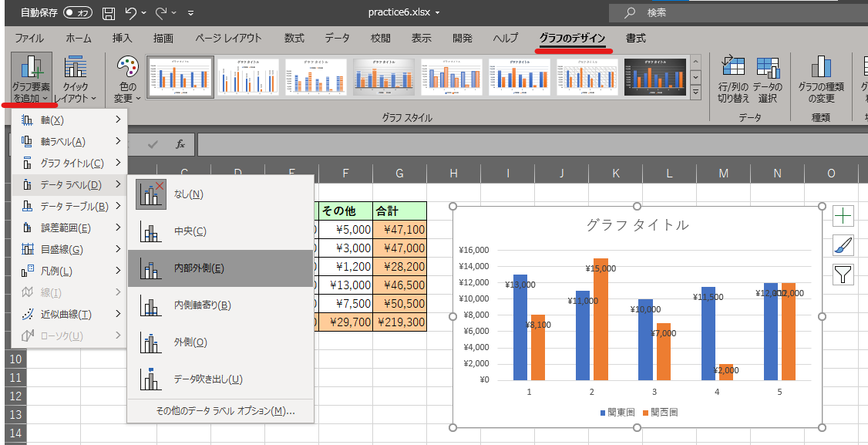
Task: Open the 色の変更 palette dropdown
Action: pyautogui.click(x=127, y=79)
